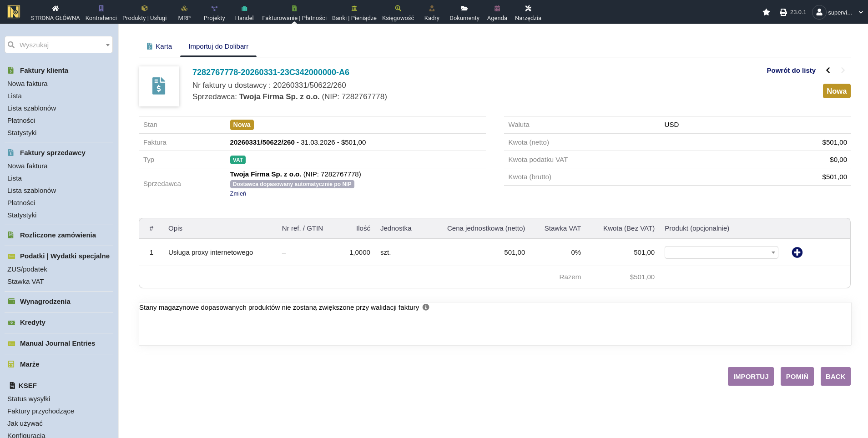This screenshot has width=868, height=438.
Task: Go to previous record arrow
Action: tap(828, 70)
